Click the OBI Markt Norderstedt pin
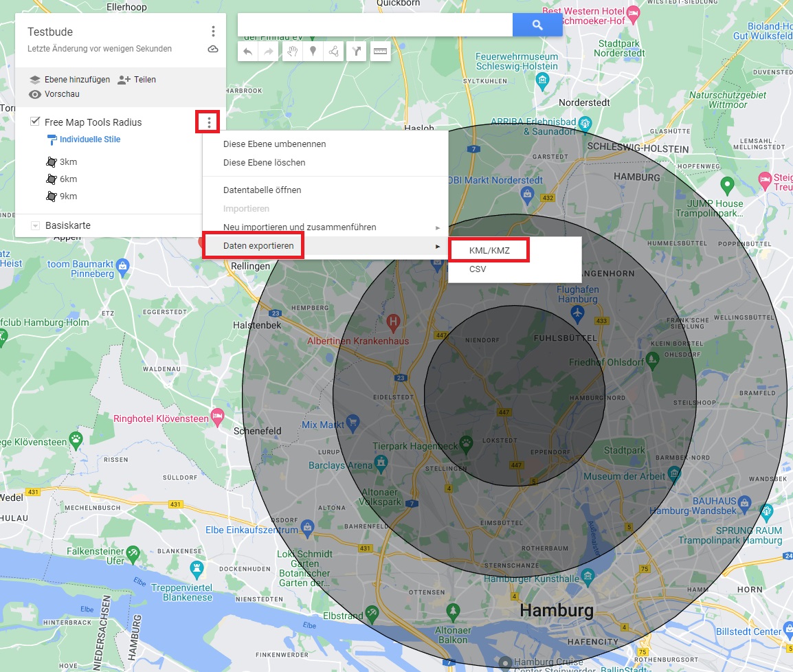Viewport: 793px width, 672px height. 528,194
